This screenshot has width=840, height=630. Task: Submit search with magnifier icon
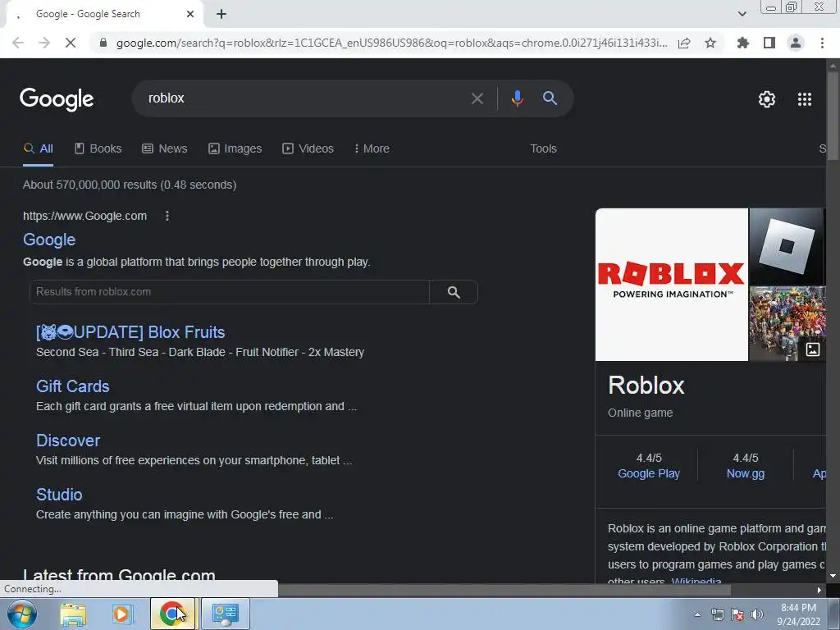tap(550, 98)
